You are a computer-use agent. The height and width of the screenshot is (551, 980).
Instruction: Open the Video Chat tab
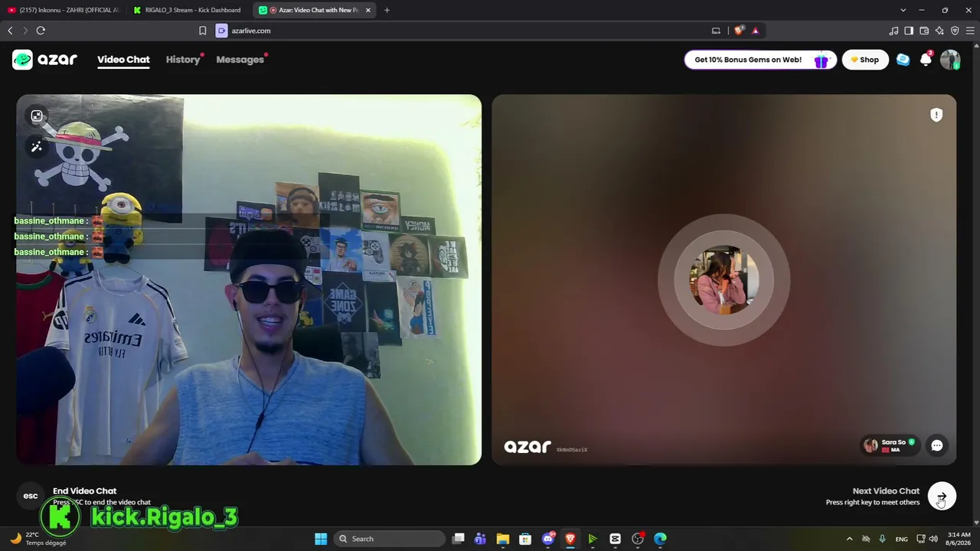[123, 60]
